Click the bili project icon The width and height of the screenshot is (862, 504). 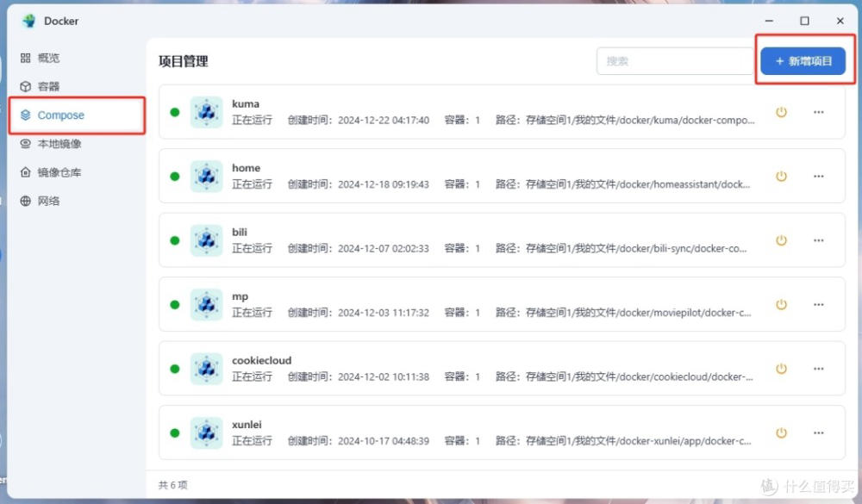tap(206, 240)
